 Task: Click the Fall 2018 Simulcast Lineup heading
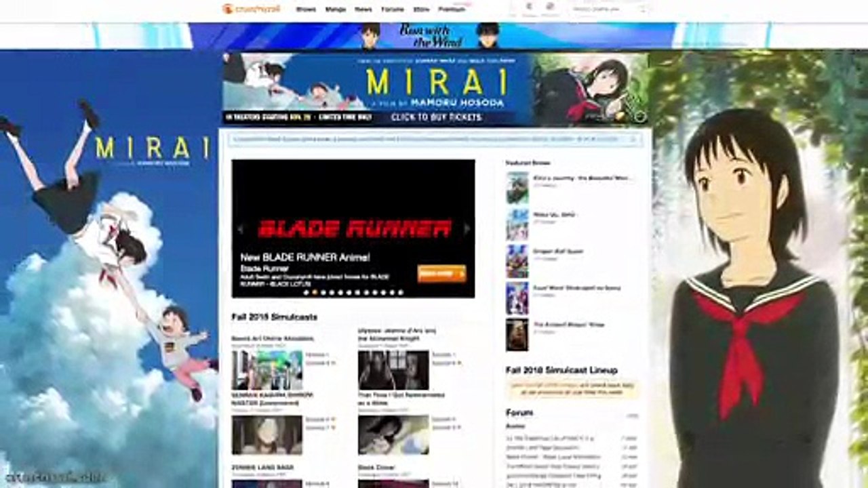point(561,370)
